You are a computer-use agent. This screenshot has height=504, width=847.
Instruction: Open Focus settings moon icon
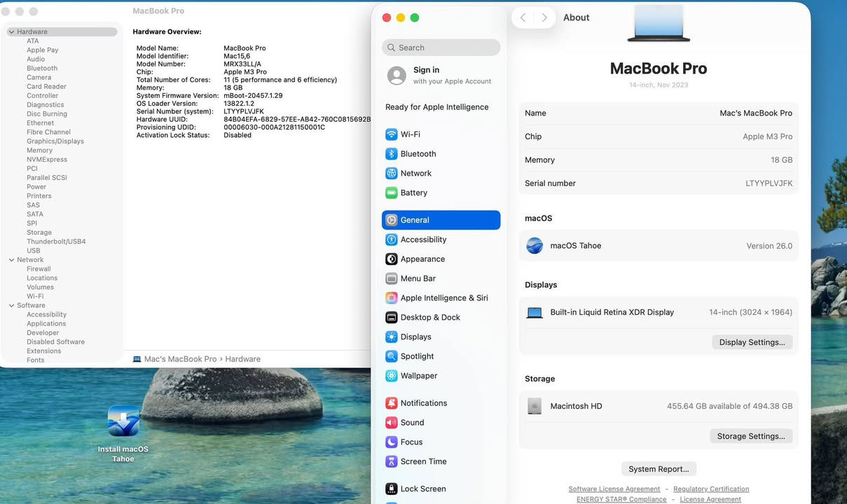pos(392,442)
